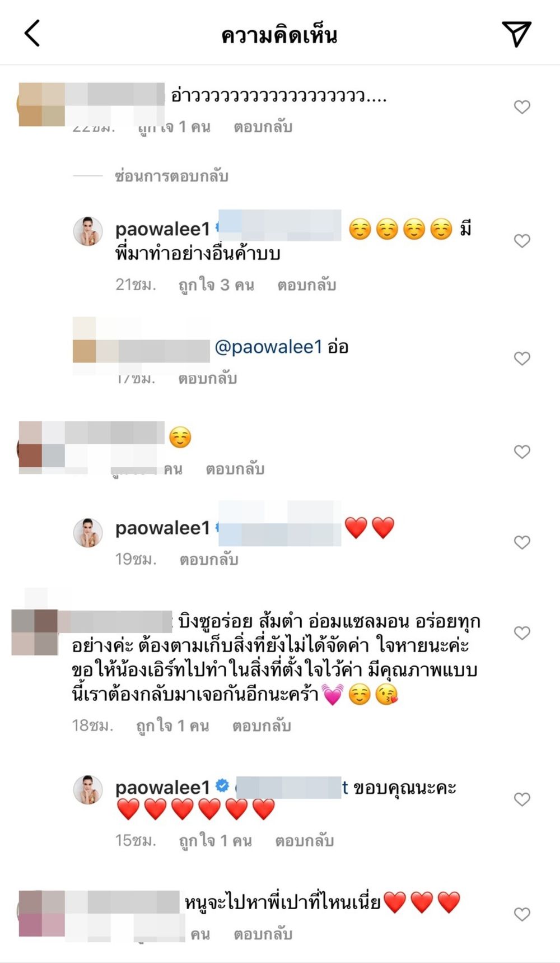Open paowalee1 username on the 19ชม. reply
The height and width of the screenshot is (963, 560).
click(162, 528)
